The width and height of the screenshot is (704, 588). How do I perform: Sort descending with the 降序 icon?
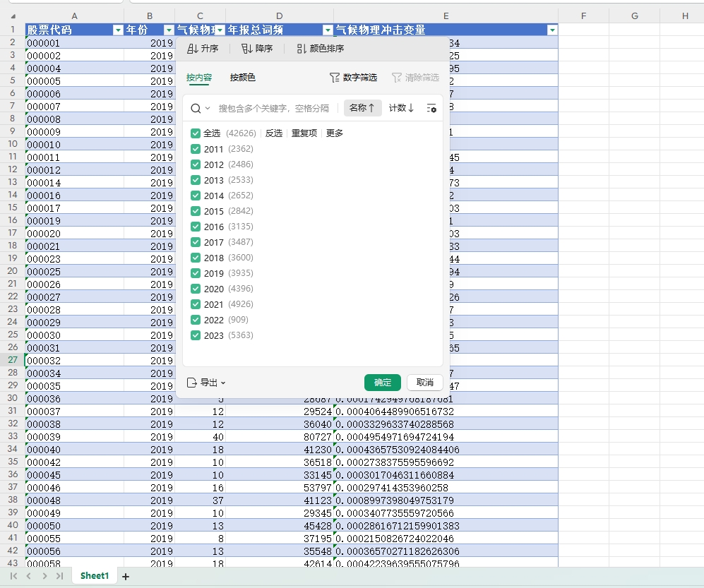[x=246, y=49]
